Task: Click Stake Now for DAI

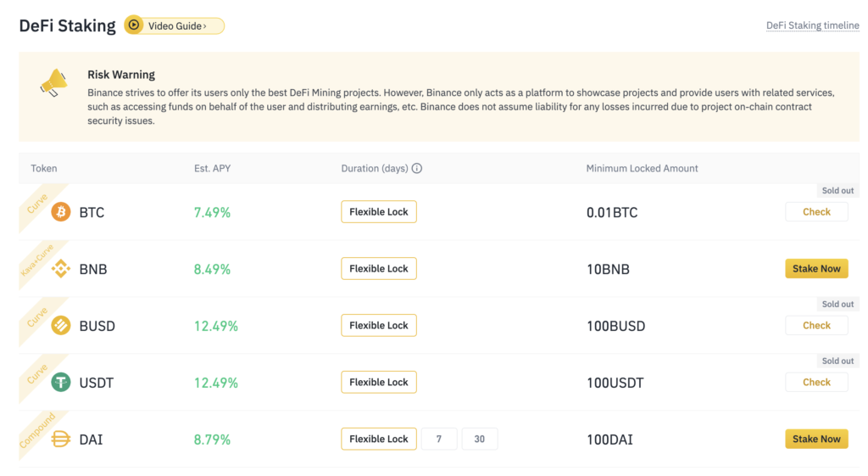Action: pos(816,439)
